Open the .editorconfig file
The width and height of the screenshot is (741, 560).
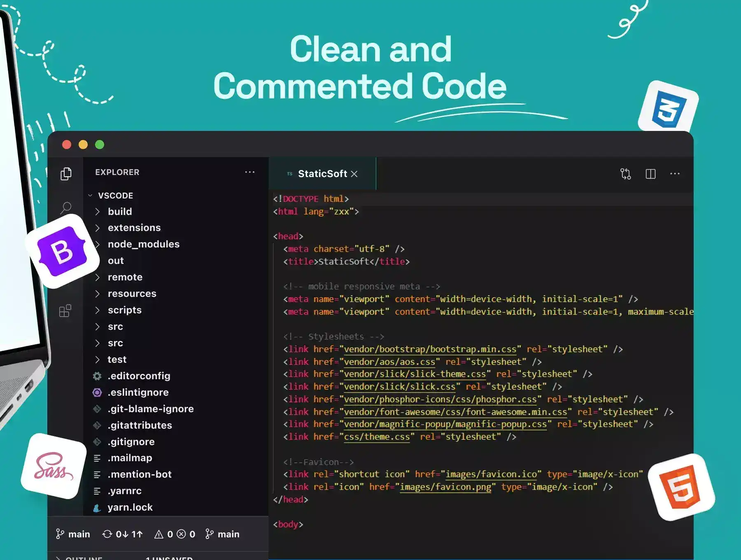(139, 376)
